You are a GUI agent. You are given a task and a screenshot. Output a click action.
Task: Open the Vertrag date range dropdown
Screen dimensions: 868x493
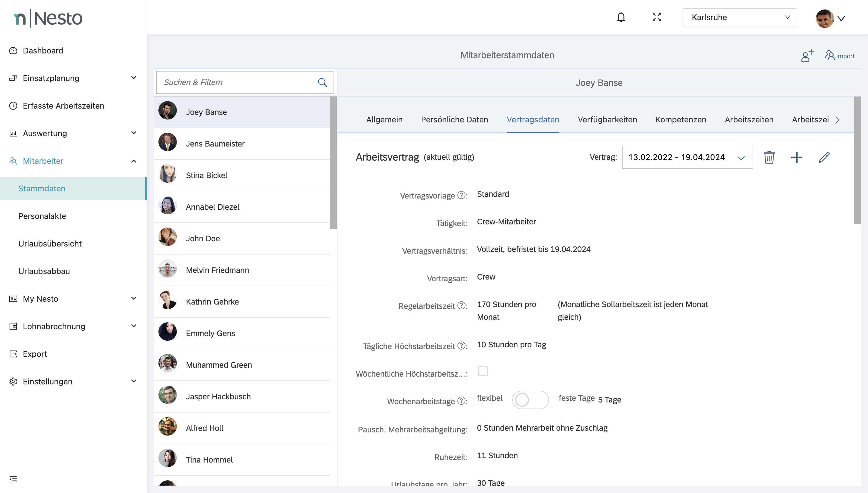[x=687, y=157]
